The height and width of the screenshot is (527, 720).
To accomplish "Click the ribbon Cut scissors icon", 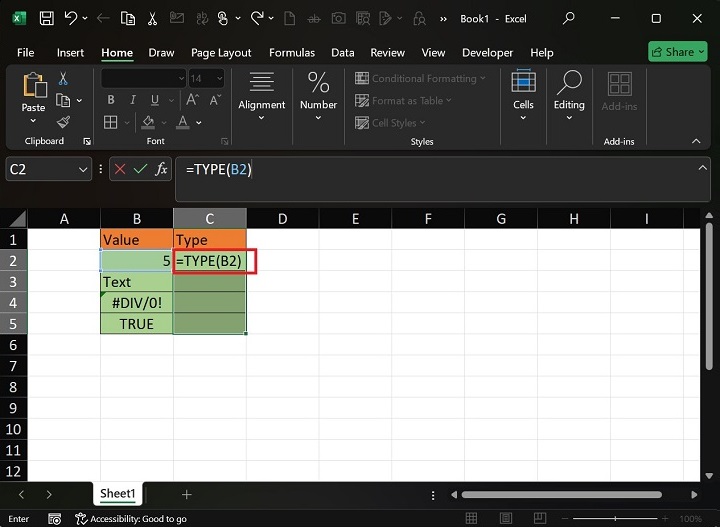I will click(x=63, y=79).
